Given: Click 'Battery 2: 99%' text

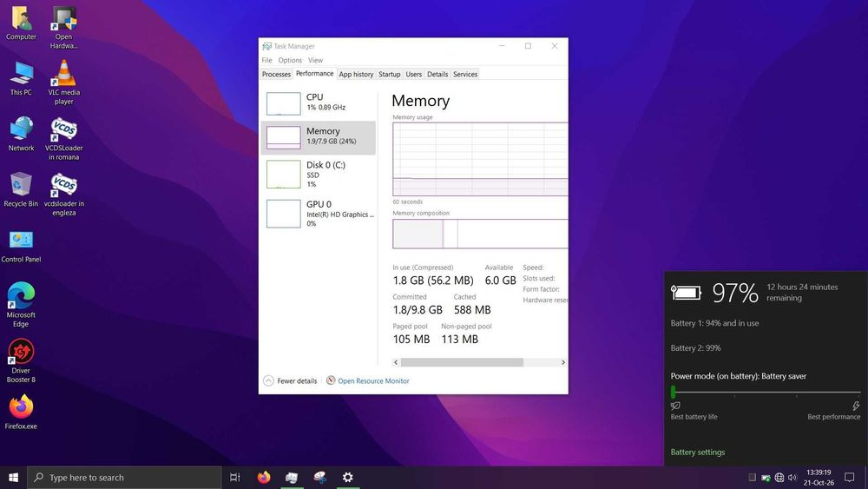Looking at the screenshot, I should pyautogui.click(x=696, y=347).
